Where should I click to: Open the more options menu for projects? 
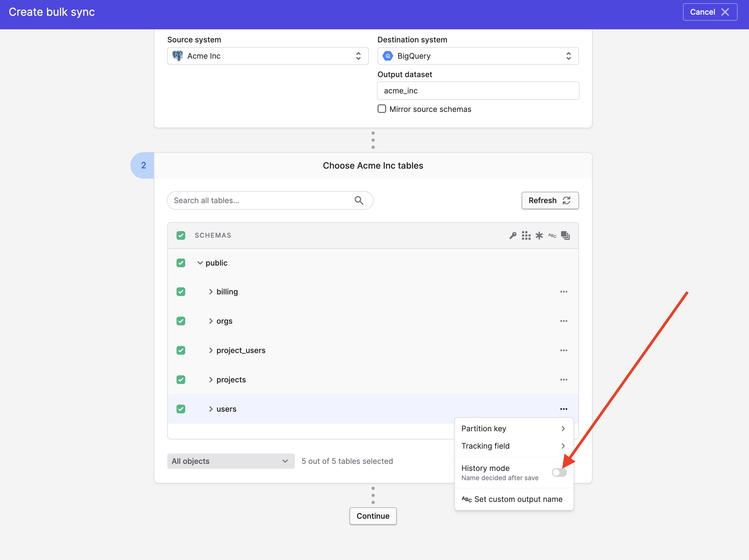564,380
